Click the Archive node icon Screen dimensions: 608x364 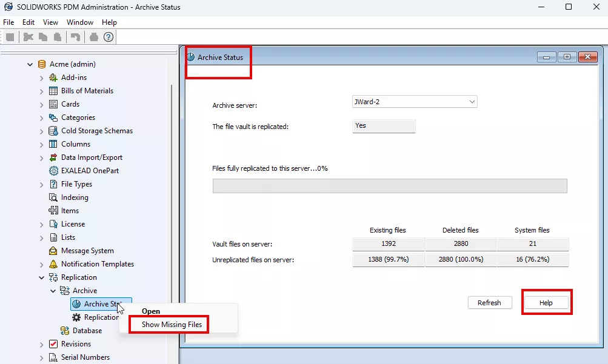click(65, 291)
